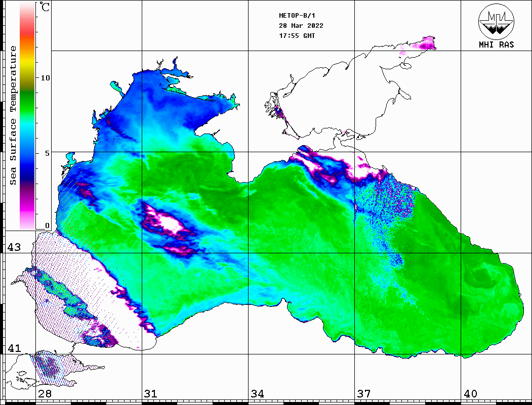The width and height of the screenshot is (532, 405).
Task: Click the date '28 Mar 2022'
Action: coord(301,25)
